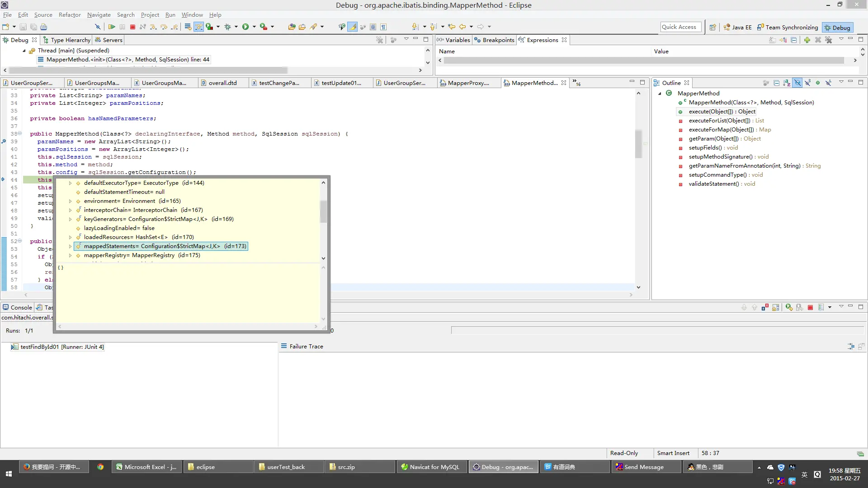Click Microsoft Excel taskbar button

coord(146,467)
